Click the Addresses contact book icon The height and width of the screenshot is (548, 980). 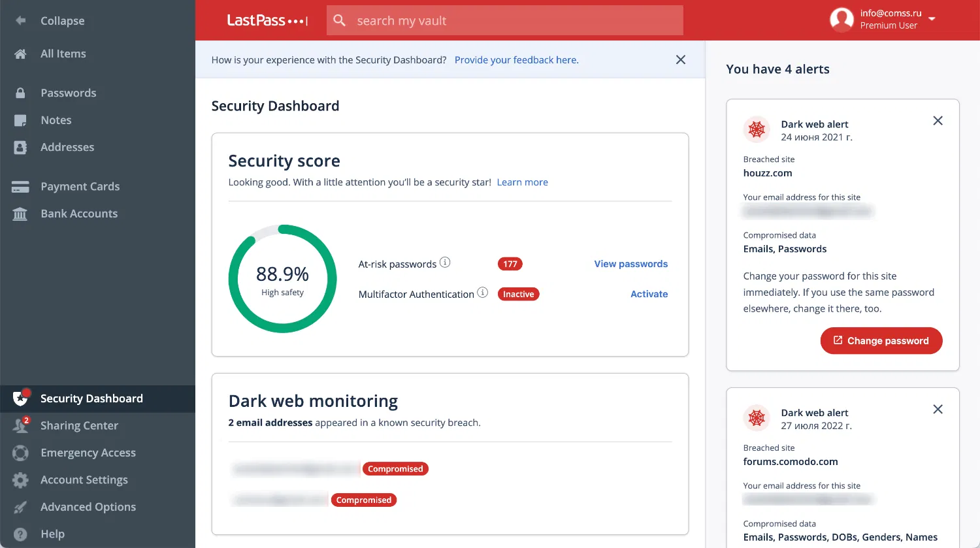[x=20, y=147]
